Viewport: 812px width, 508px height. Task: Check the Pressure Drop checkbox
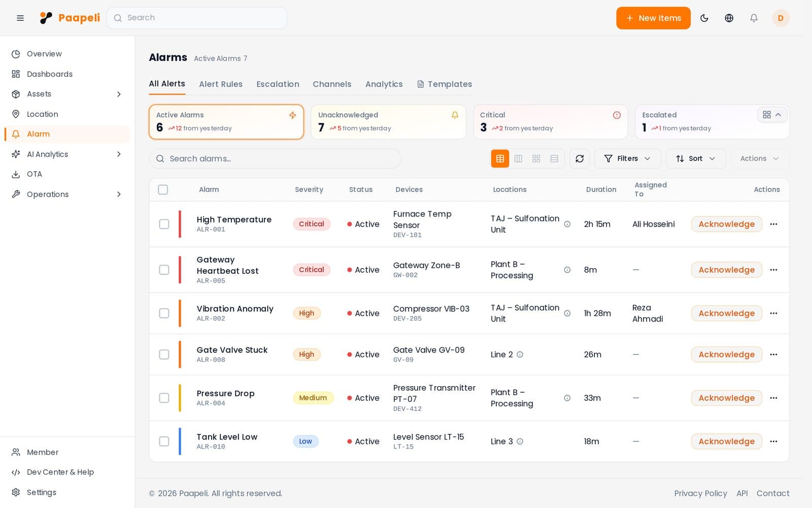pos(164,398)
